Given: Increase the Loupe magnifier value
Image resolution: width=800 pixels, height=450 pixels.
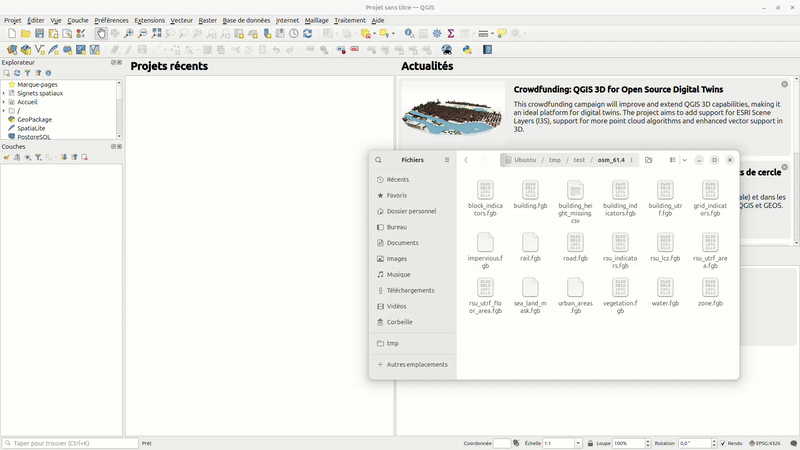Looking at the screenshot, I should pyautogui.click(x=648, y=441).
